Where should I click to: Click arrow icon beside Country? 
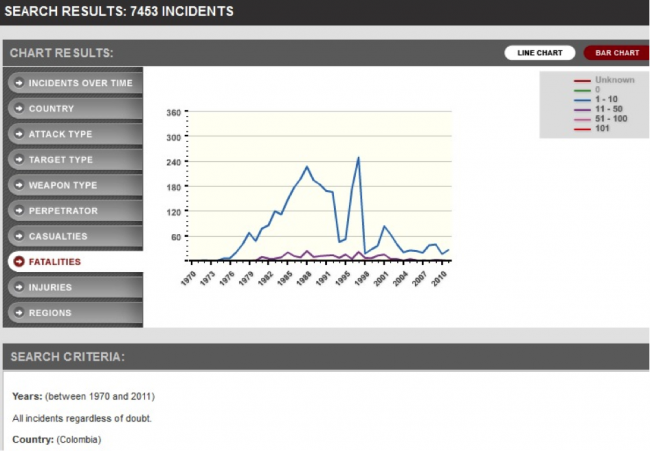19,108
